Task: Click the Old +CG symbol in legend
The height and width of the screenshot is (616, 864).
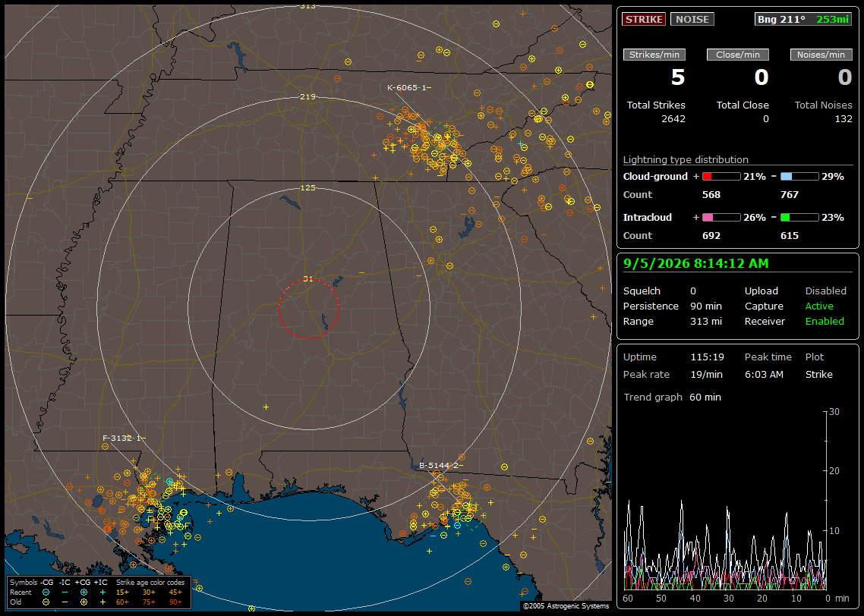Action: pos(84,602)
